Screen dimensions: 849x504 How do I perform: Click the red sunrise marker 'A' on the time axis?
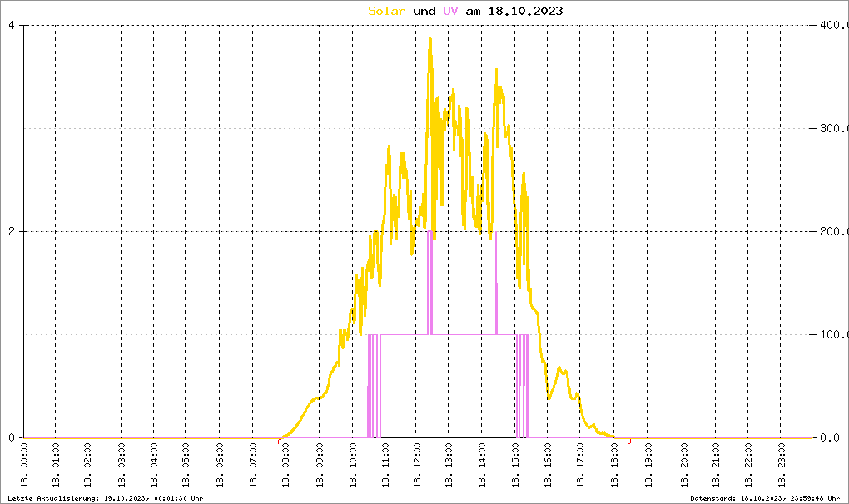[x=280, y=442]
